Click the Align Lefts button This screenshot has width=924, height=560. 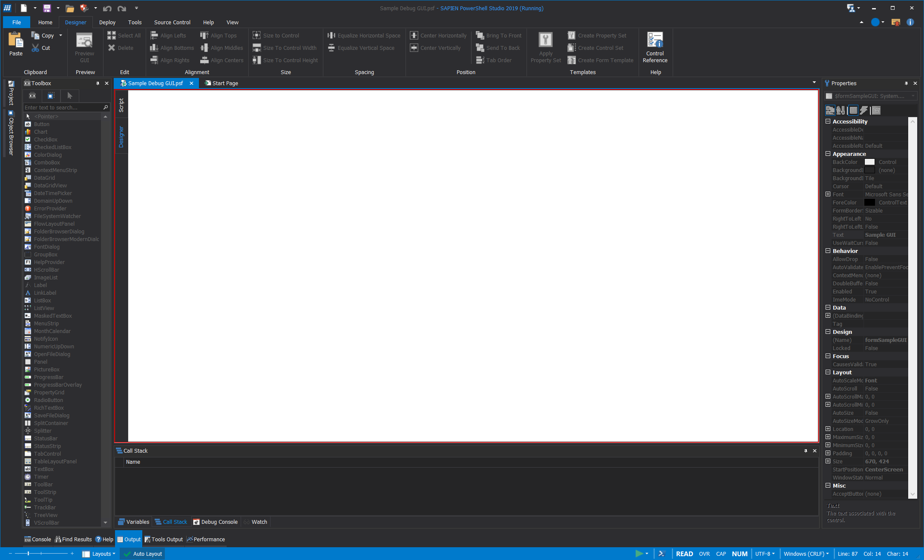pyautogui.click(x=168, y=35)
